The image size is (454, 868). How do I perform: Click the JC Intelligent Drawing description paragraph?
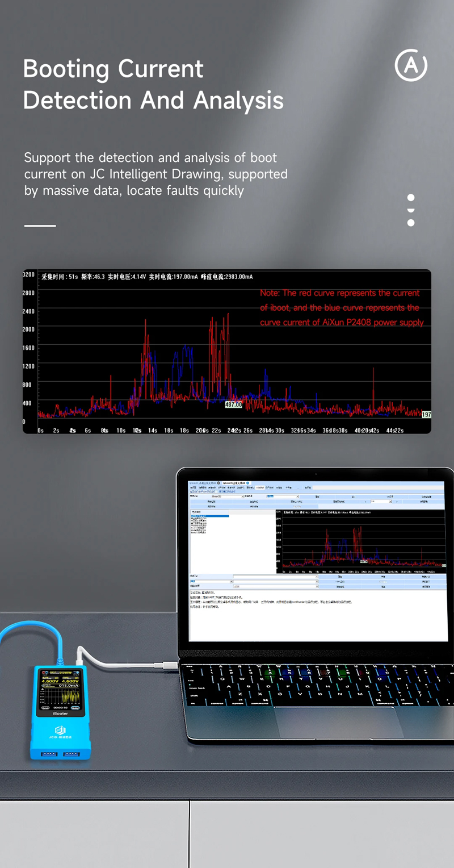click(155, 174)
